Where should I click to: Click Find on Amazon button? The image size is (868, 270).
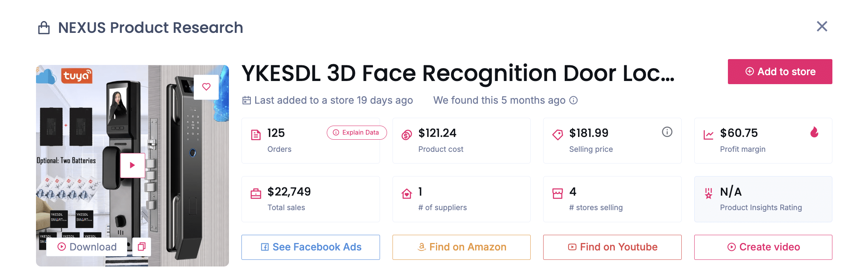pyautogui.click(x=461, y=247)
